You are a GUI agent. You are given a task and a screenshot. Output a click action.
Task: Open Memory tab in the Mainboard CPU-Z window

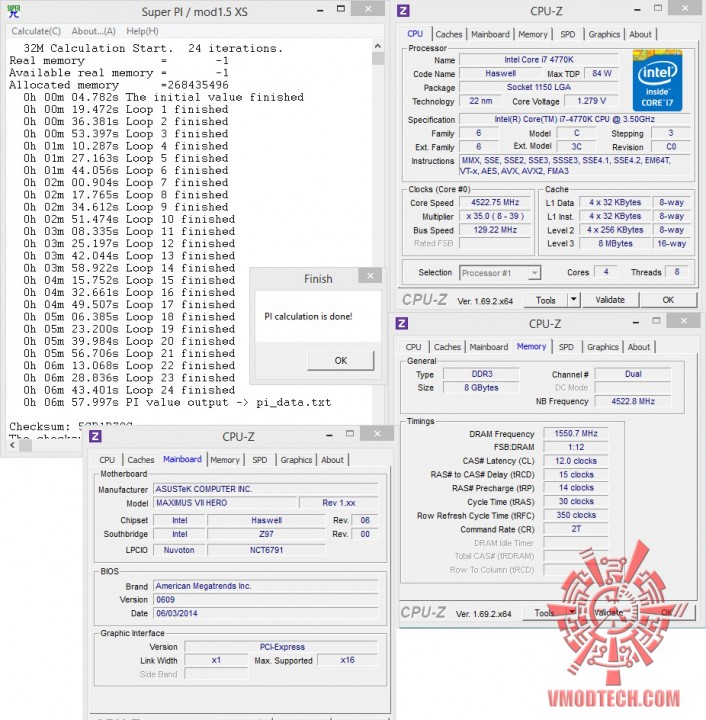pyautogui.click(x=225, y=460)
